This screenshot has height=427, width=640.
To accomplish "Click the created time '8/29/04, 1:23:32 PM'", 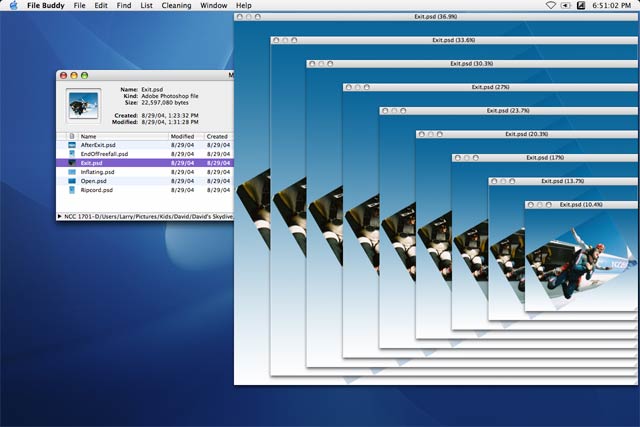I will 170,116.
